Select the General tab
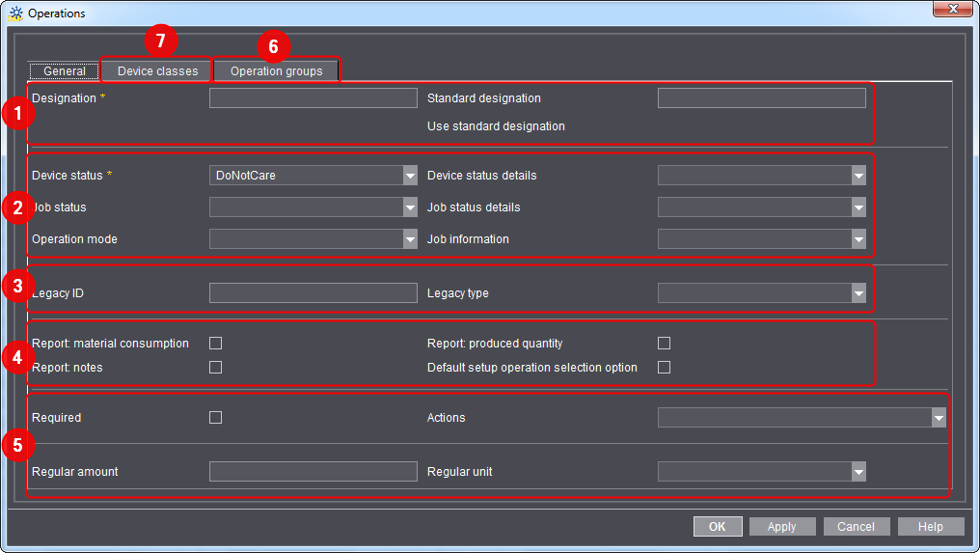Image resolution: width=980 pixels, height=553 pixels. coord(65,71)
